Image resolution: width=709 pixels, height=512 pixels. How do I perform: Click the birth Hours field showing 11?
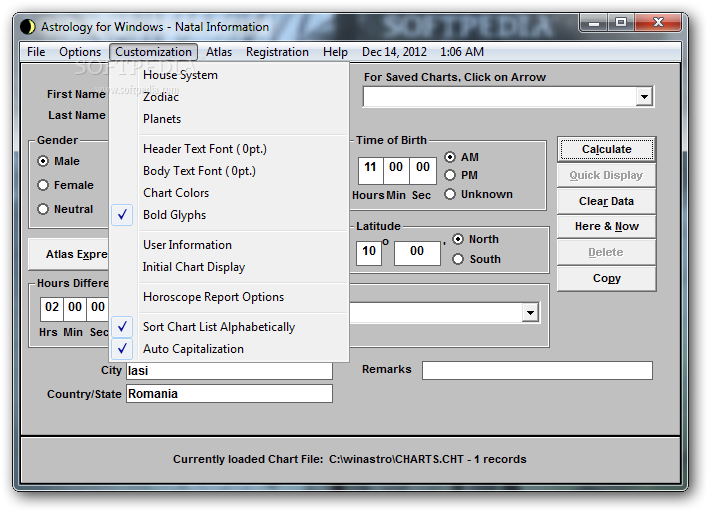[371, 171]
